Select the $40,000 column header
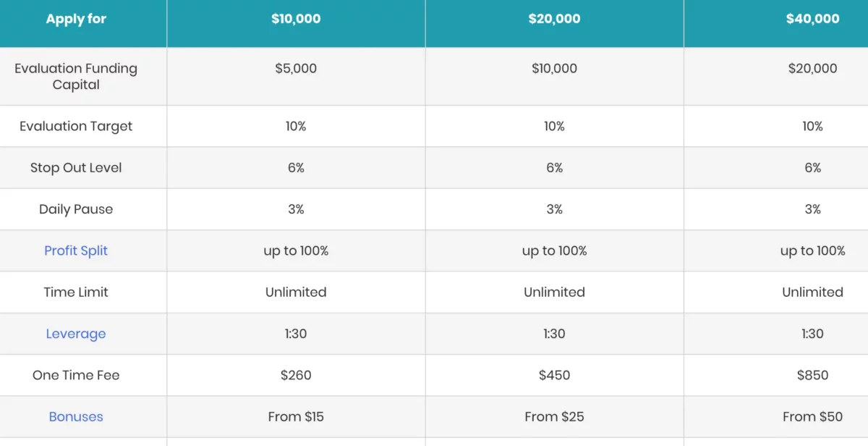Viewport: 868px width, 446px height. pyautogui.click(x=812, y=20)
